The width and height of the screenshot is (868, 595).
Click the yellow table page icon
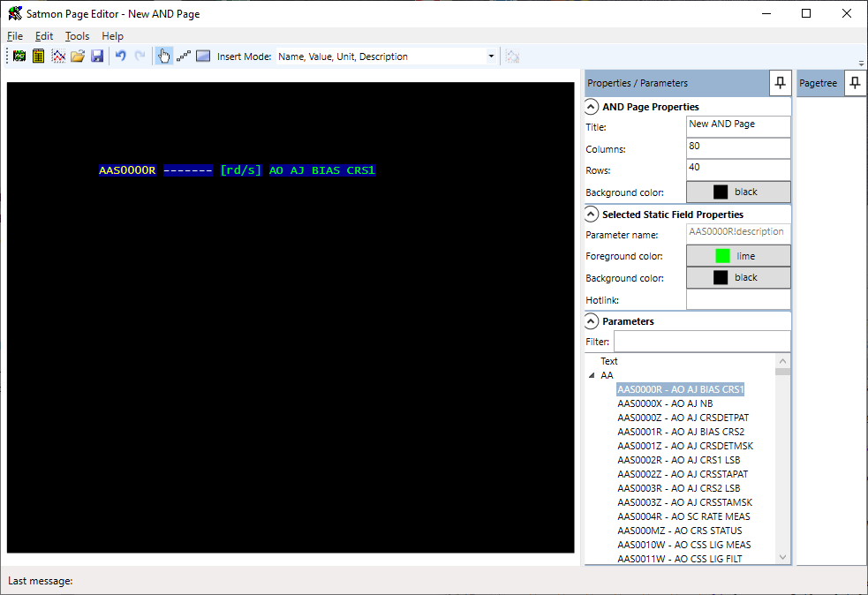point(39,56)
